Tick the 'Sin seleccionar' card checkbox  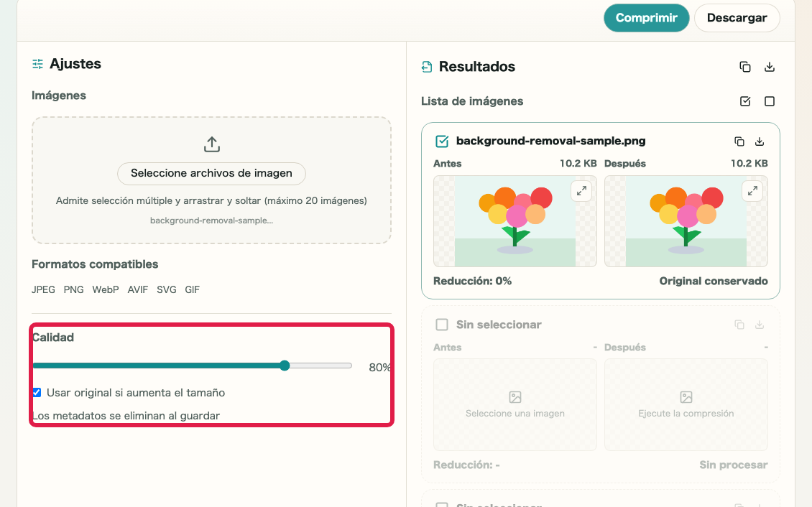click(x=442, y=325)
